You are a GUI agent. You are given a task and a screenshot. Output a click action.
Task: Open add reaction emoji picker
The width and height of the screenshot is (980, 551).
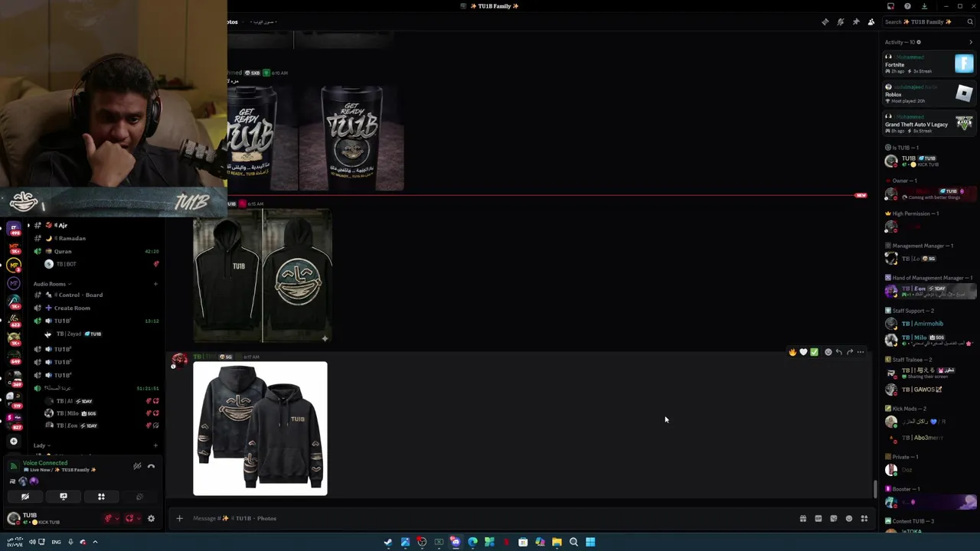tap(828, 352)
